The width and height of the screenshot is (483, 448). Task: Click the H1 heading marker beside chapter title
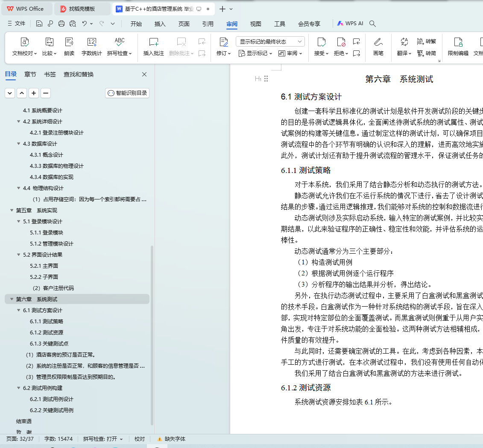pos(258,79)
